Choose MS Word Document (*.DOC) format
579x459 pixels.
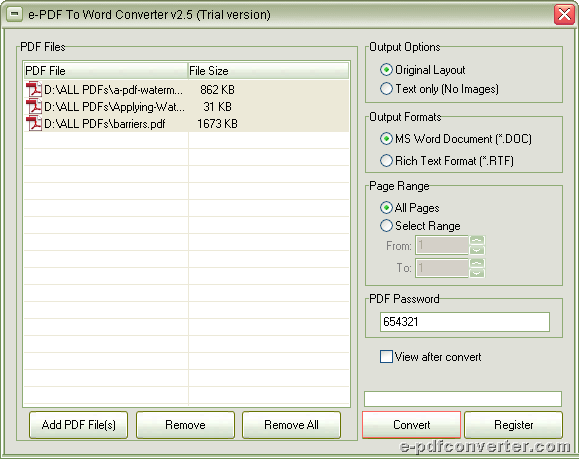click(x=386, y=139)
